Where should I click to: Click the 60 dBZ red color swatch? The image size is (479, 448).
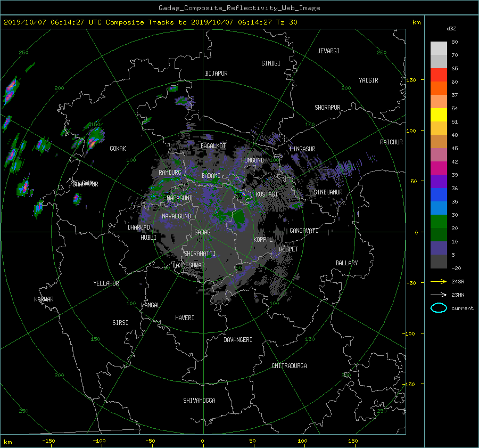pyautogui.click(x=439, y=75)
